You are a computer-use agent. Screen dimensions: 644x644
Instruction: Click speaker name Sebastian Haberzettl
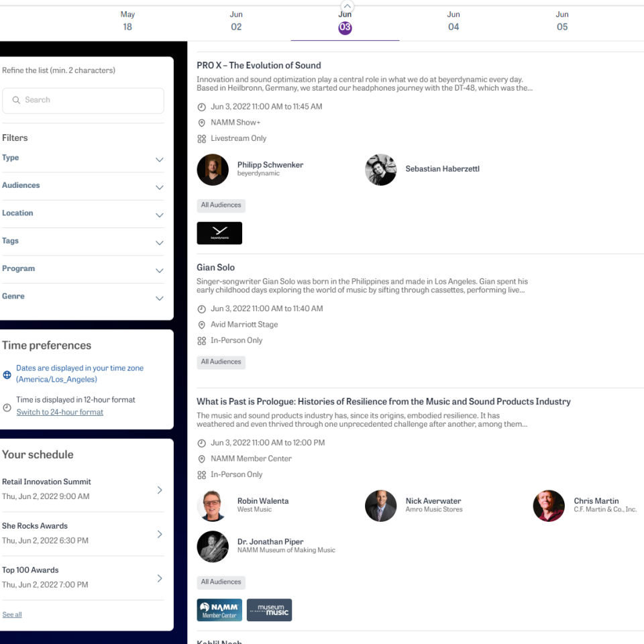[442, 169]
